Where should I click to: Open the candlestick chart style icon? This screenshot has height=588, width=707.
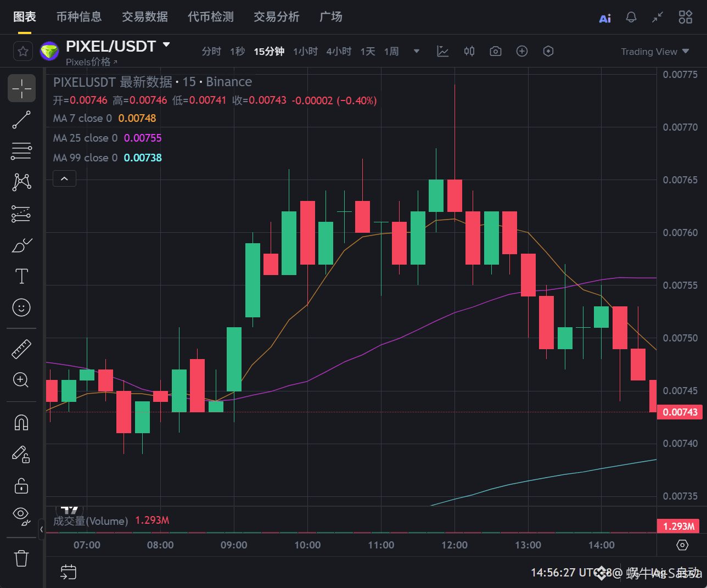(x=469, y=52)
